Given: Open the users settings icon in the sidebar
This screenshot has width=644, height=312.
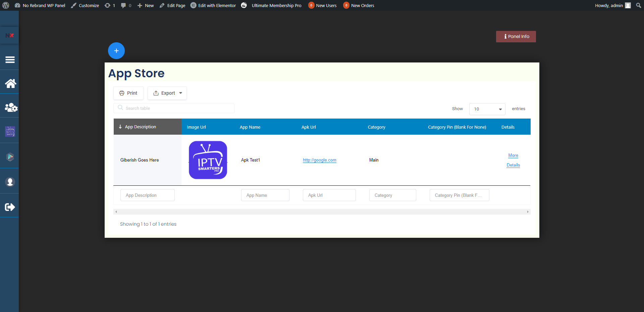Looking at the screenshot, I should click(11, 107).
